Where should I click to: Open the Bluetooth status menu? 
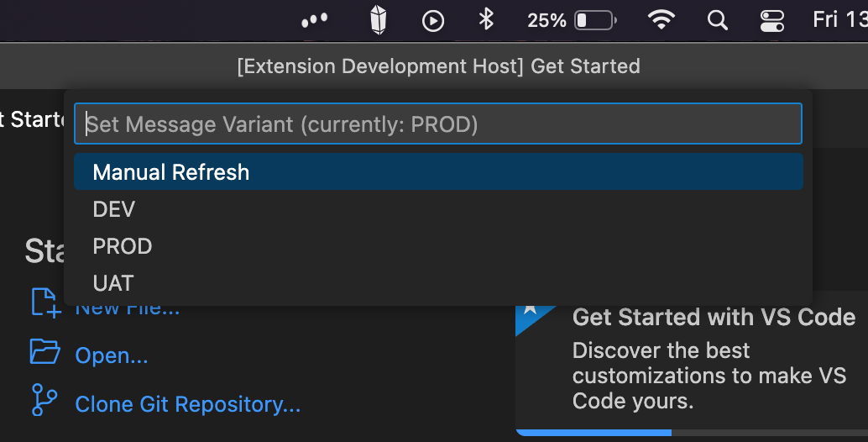(486, 19)
